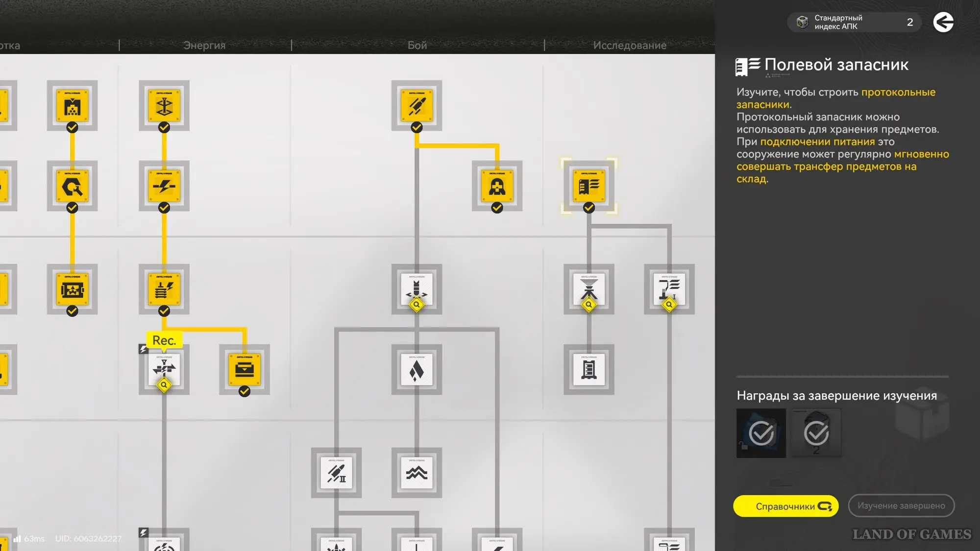Open the Rec. recommended tech node
The image size is (980, 551).
[x=164, y=369]
